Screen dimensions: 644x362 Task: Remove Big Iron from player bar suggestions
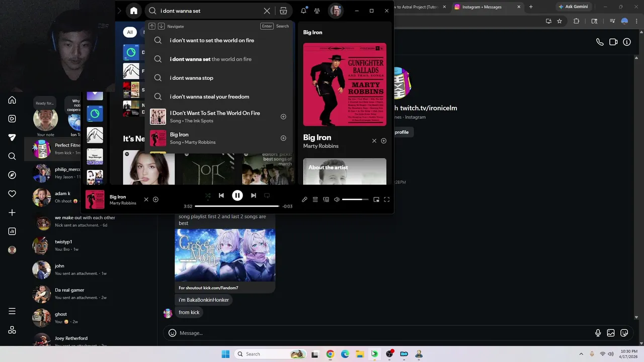(x=146, y=200)
